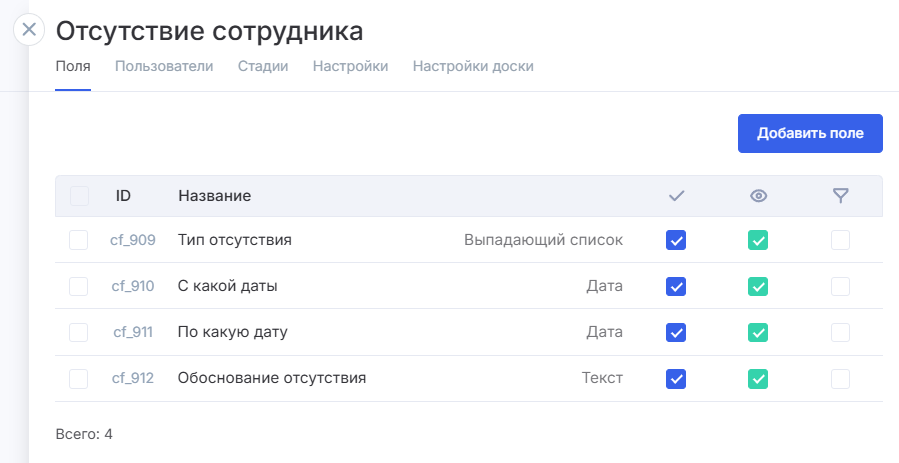Screen dimensions: 899x463
Task: Switch to the Стадии tab
Action: 263,67
